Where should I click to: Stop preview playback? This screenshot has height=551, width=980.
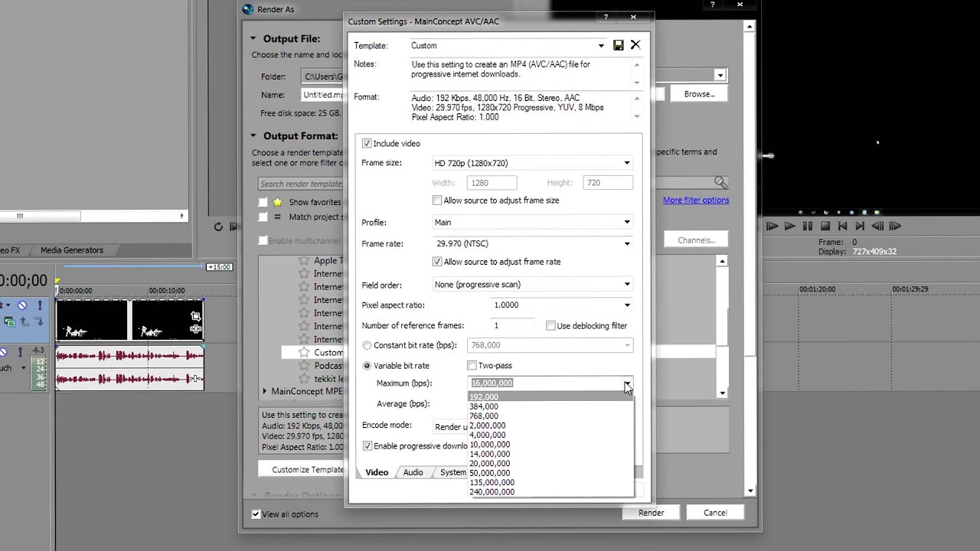[x=825, y=226]
